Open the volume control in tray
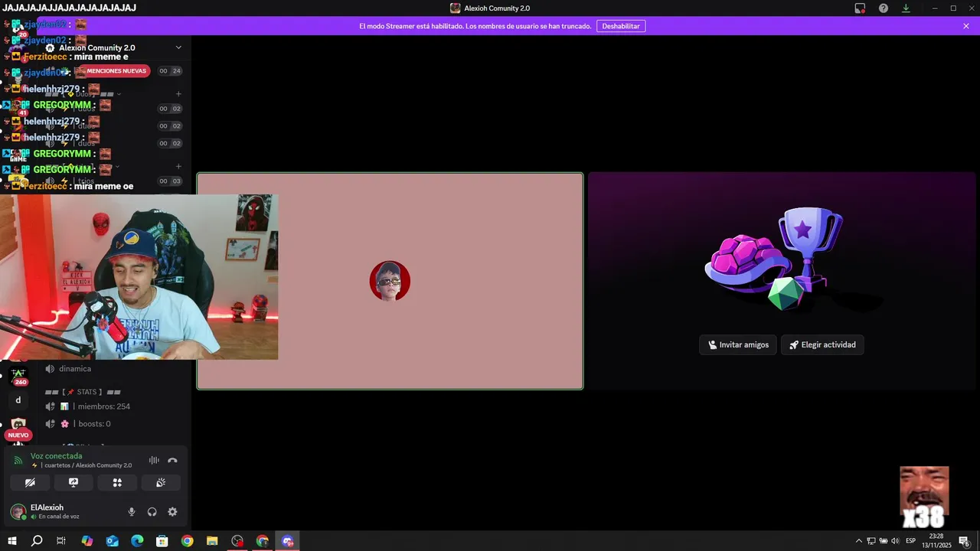 tap(895, 541)
